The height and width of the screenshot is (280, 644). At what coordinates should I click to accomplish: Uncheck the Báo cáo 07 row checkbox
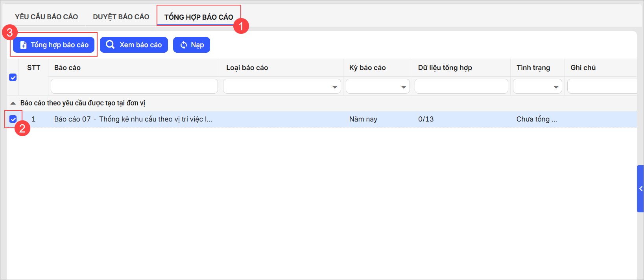(13, 119)
